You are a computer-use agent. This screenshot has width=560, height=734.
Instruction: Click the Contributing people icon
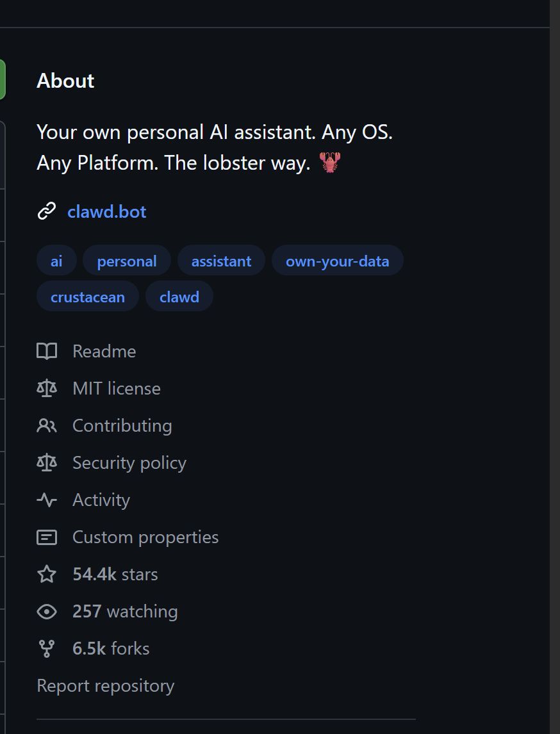47,425
